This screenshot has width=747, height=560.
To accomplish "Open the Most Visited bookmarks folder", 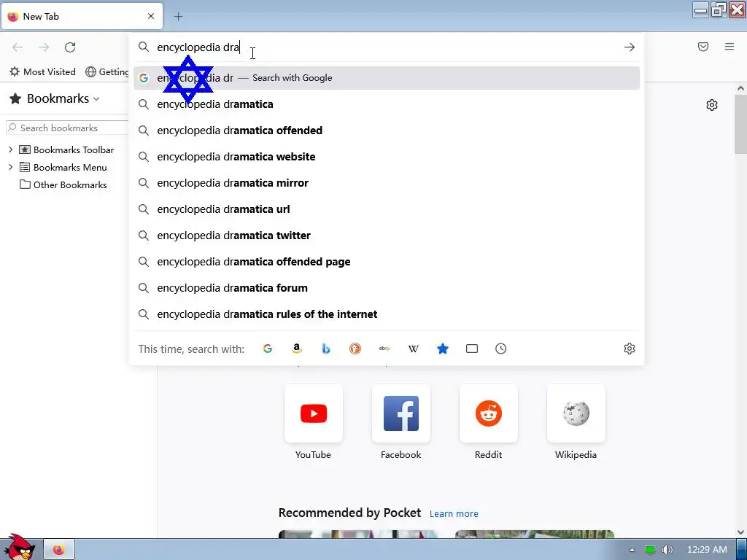I will click(x=43, y=72).
